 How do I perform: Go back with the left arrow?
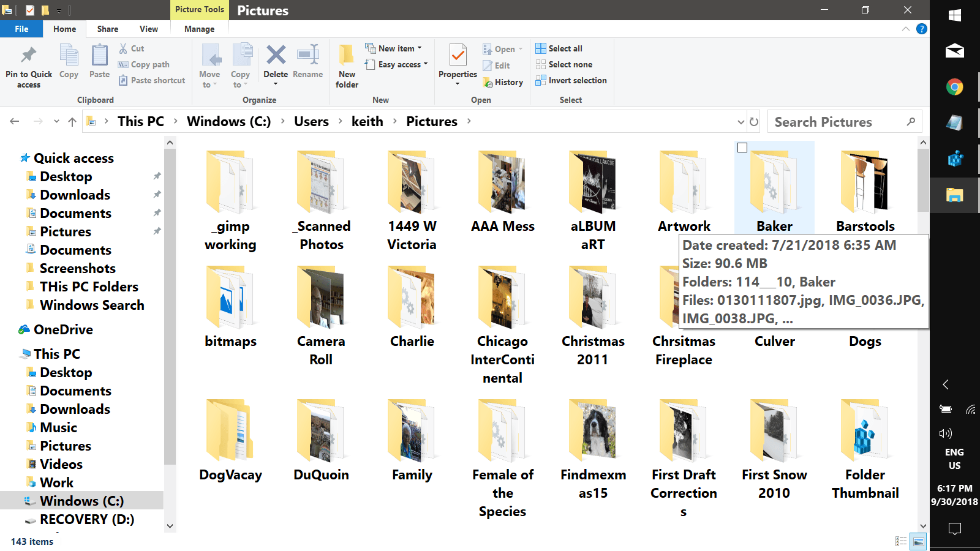[x=15, y=122]
